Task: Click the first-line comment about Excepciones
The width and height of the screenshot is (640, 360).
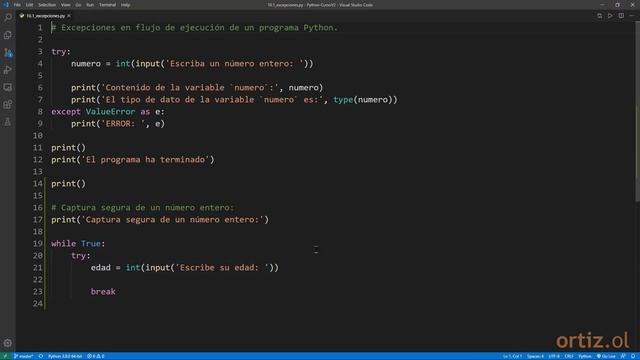Action: click(195, 27)
